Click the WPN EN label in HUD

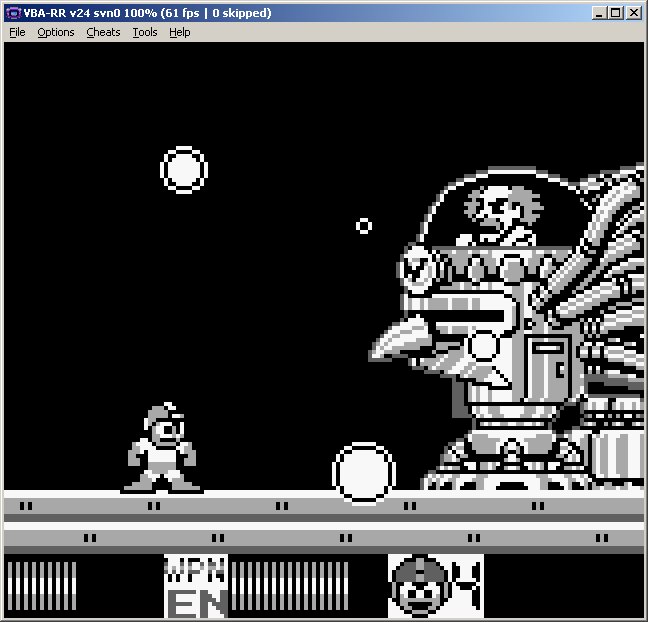[x=196, y=587]
